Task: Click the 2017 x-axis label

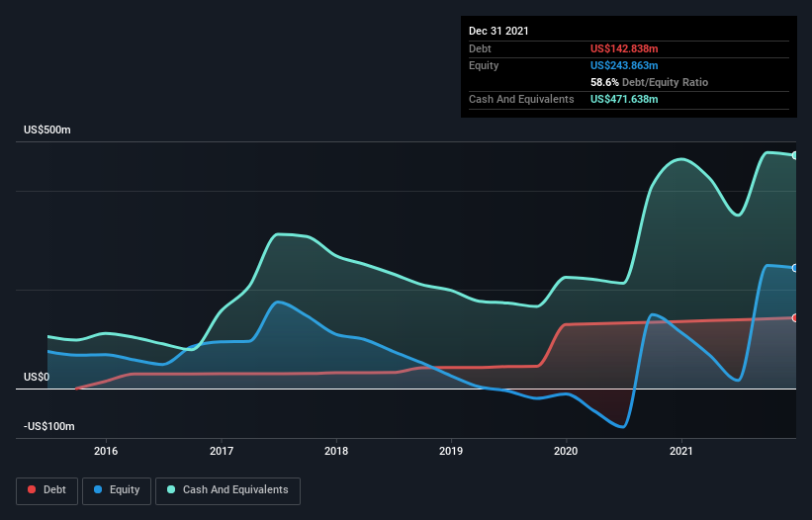Action: click(222, 451)
